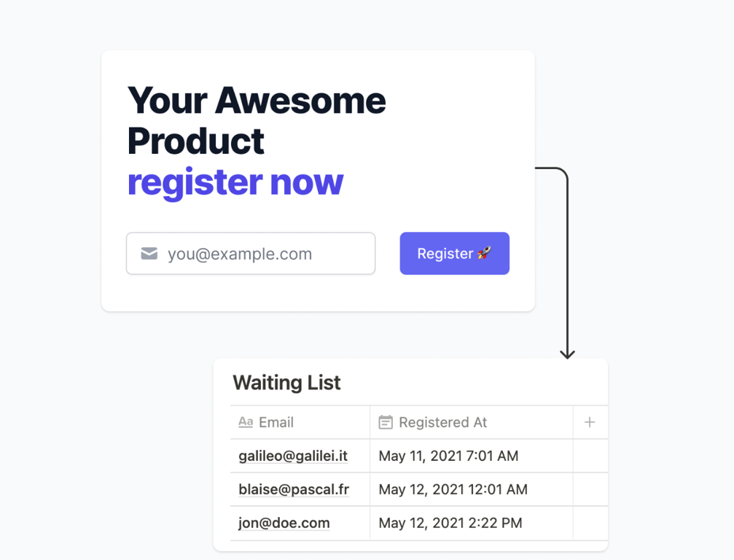The image size is (734, 560).
Task: Select the May 12, 2021 2:22 PM cell
Action: (x=450, y=524)
